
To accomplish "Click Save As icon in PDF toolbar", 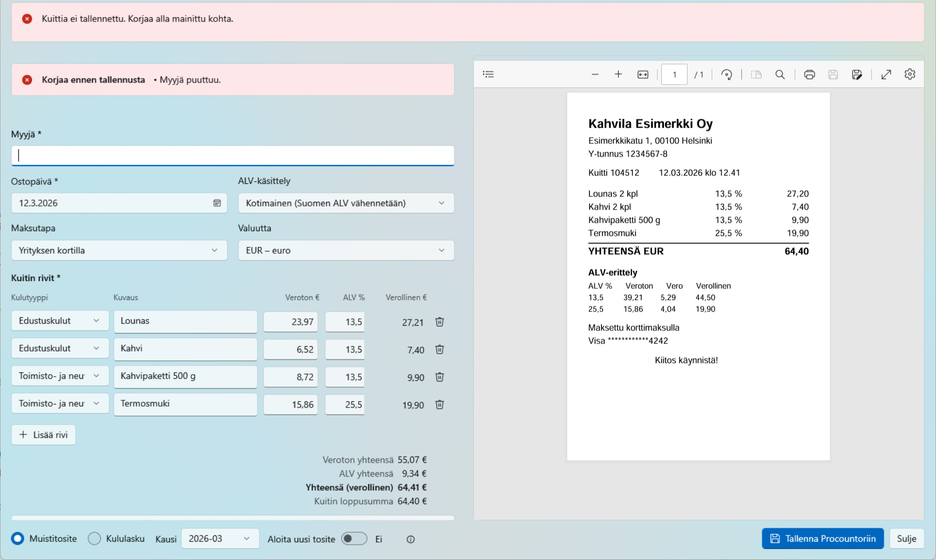I will pyautogui.click(x=857, y=75).
